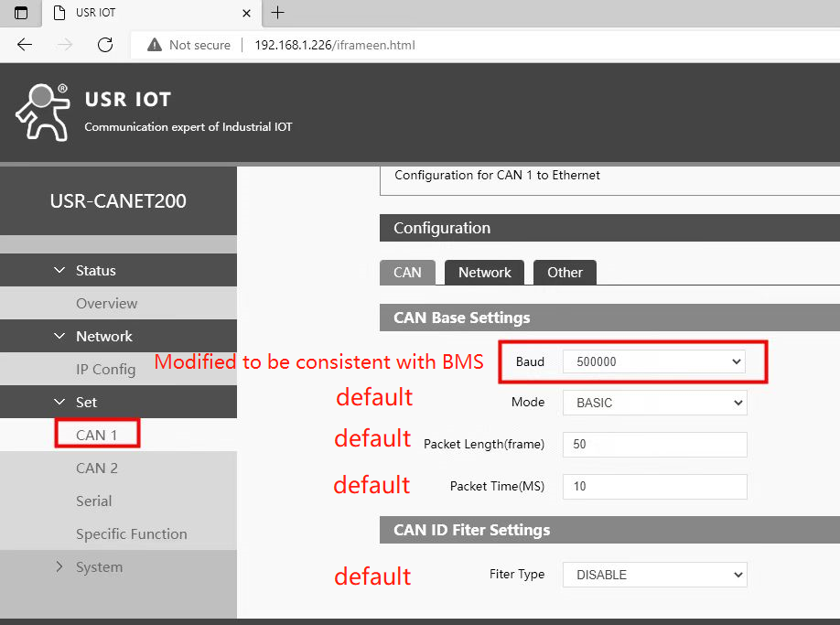Select CAN 2 in the sidebar
The width and height of the screenshot is (840, 625).
(x=96, y=469)
